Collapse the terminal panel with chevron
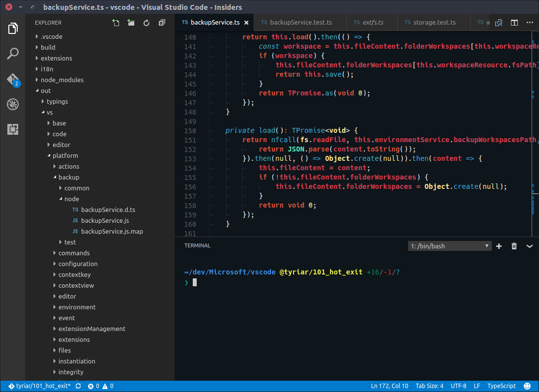 (x=529, y=246)
